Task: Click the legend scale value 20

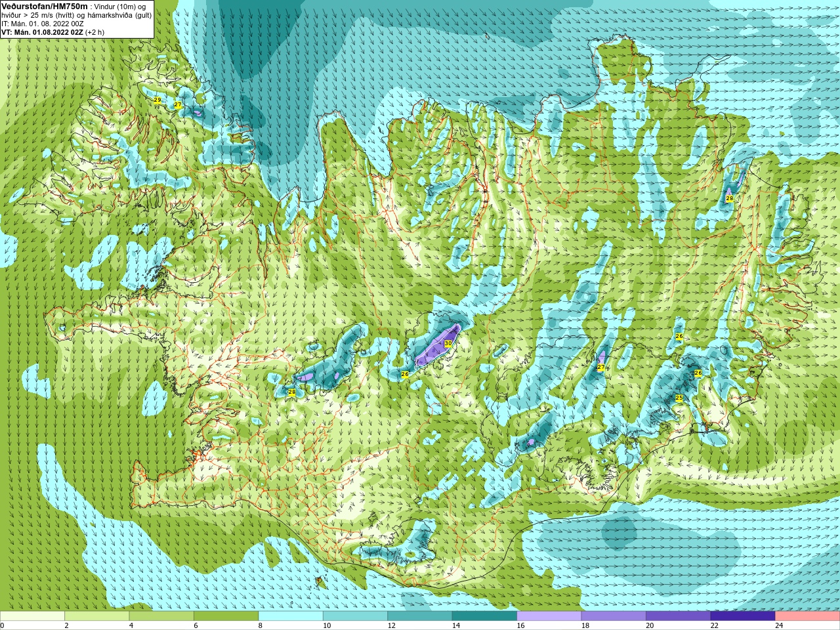Action: (x=650, y=625)
